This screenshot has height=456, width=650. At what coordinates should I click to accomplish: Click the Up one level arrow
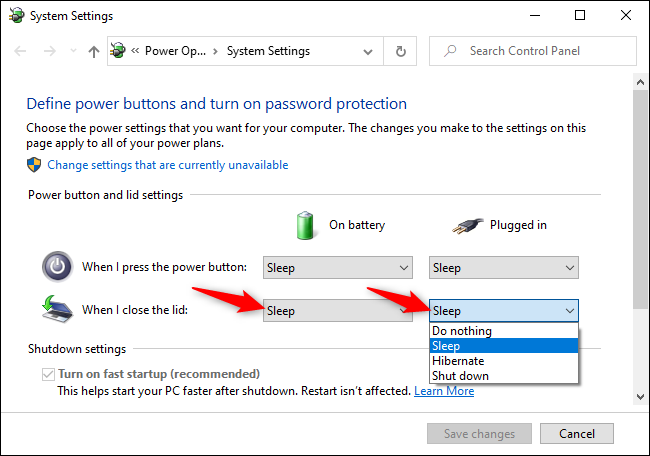(x=94, y=51)
